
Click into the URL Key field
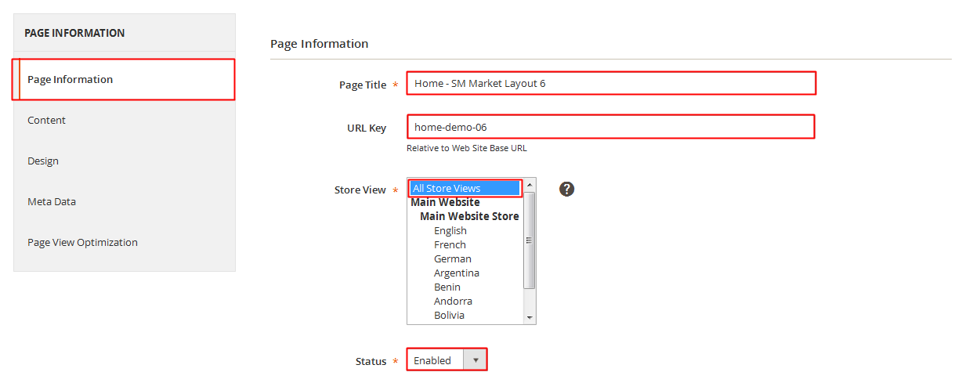[611, 126]
